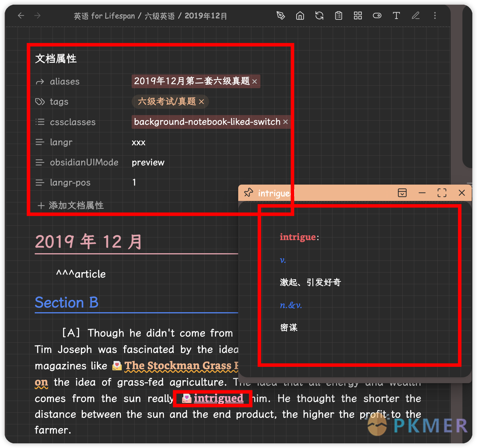This screenshot has height=448, width=477.
Task: Open the three-dot more options menu
Action: click(435, 15)
